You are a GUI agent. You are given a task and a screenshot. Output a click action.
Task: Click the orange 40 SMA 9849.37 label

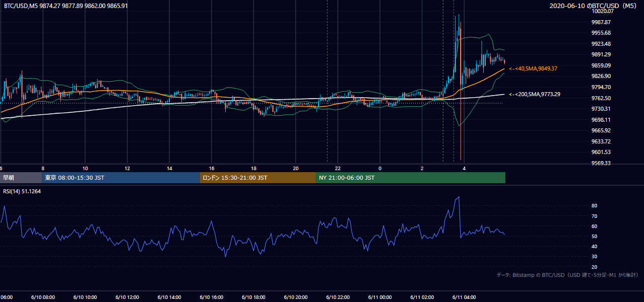pos(533,68)
